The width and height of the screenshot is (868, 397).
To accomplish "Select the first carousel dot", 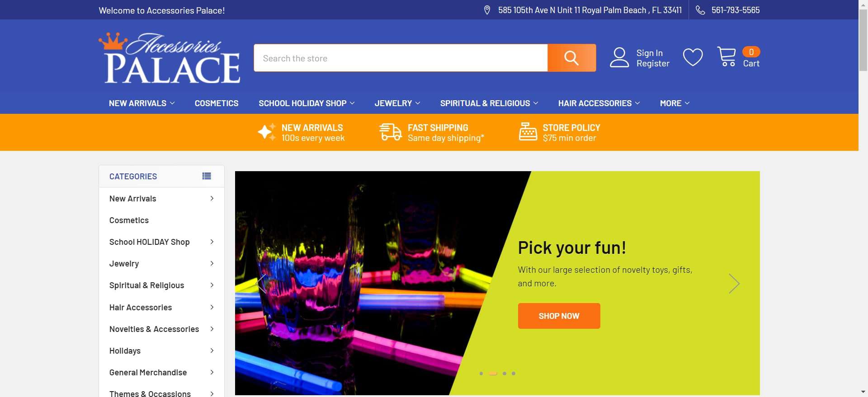I will (481, 374).
